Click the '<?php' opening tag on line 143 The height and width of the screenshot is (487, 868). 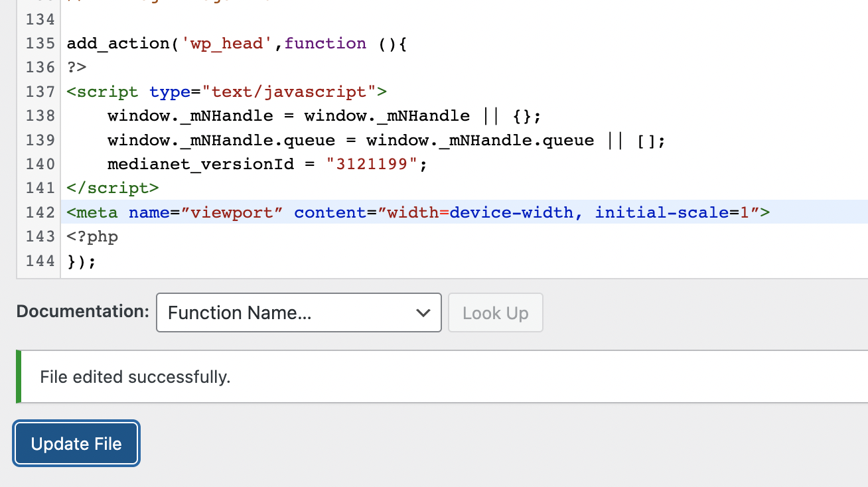[93, 237]
